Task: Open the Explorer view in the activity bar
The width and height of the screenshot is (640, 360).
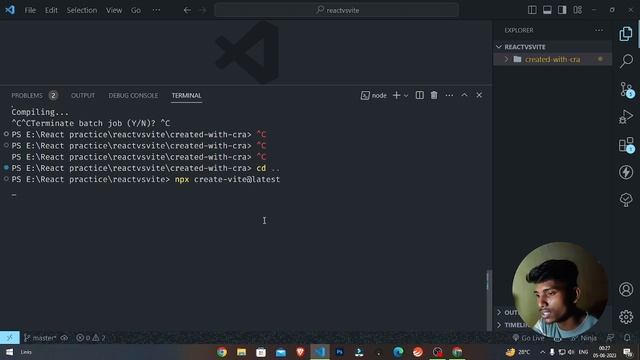Action: [x=626, y=34]
